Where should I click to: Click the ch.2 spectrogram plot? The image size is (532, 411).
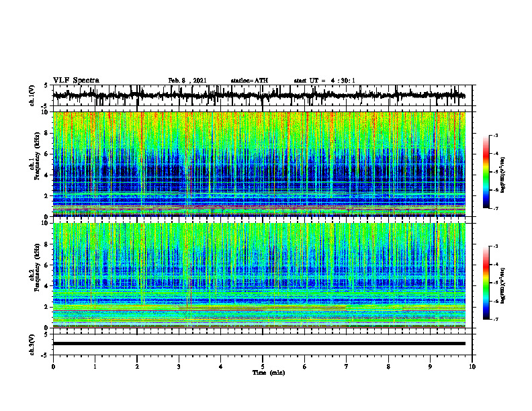(259, 275)
